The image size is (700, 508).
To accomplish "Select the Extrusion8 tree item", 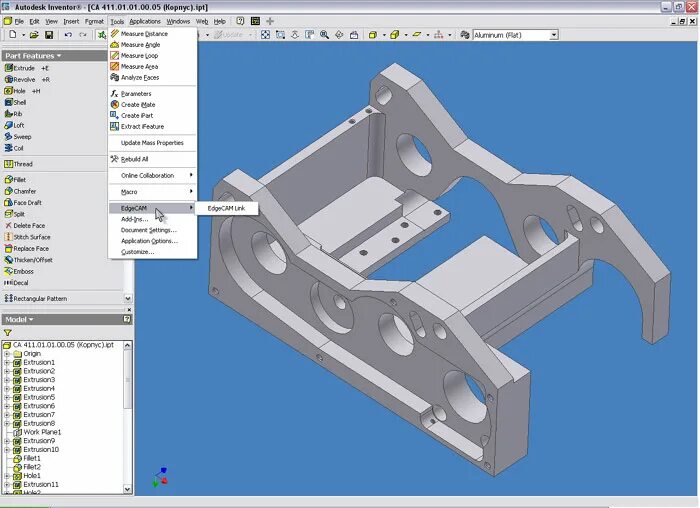I will [39, 423].
